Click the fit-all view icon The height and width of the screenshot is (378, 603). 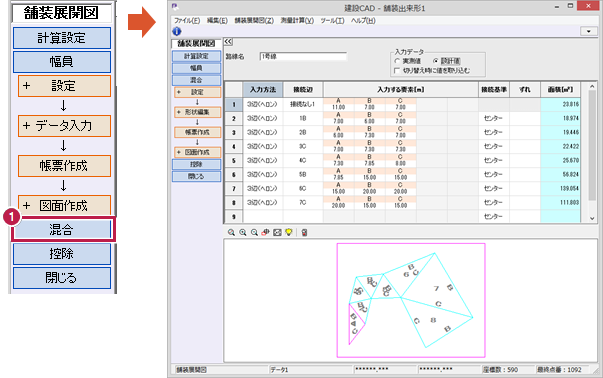pyautogui.click(x=277, y=232)
